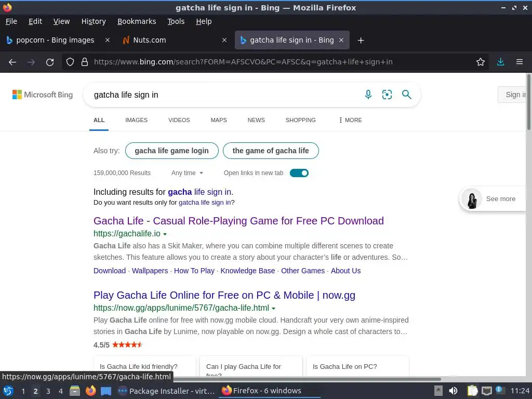
Task: Open the View menu
Action: coord(61,21)
